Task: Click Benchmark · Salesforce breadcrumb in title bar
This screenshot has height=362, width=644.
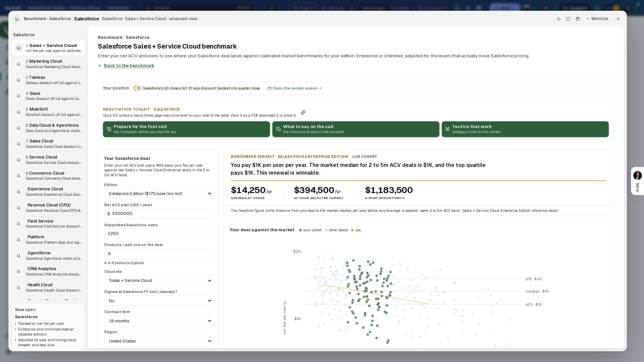Action: click(47, 19)
